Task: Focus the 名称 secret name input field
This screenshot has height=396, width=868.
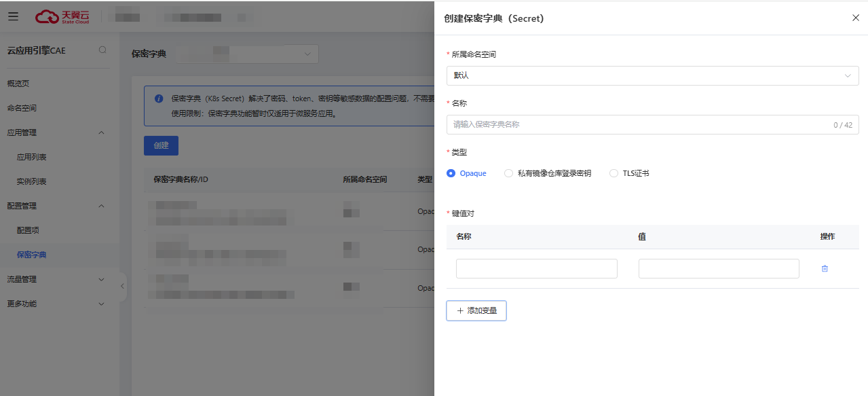Action: click(652, 124)
